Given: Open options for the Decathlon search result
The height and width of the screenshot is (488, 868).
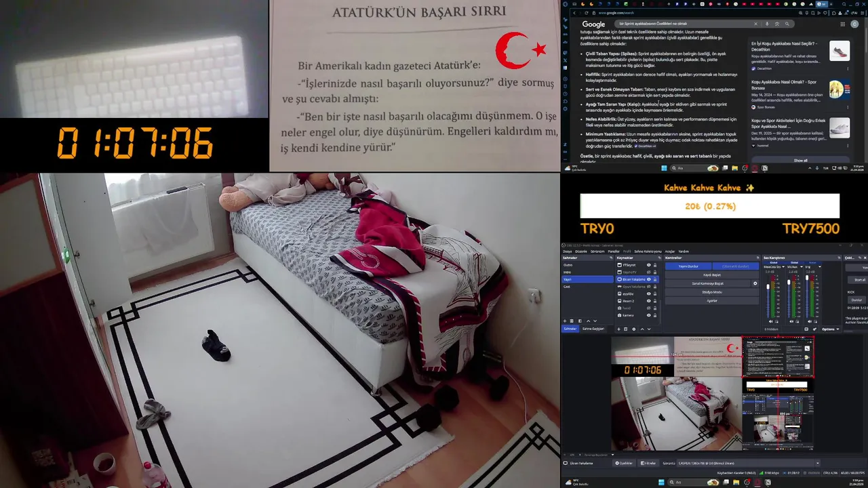Looking at the screenshot, I should (848, 68).
